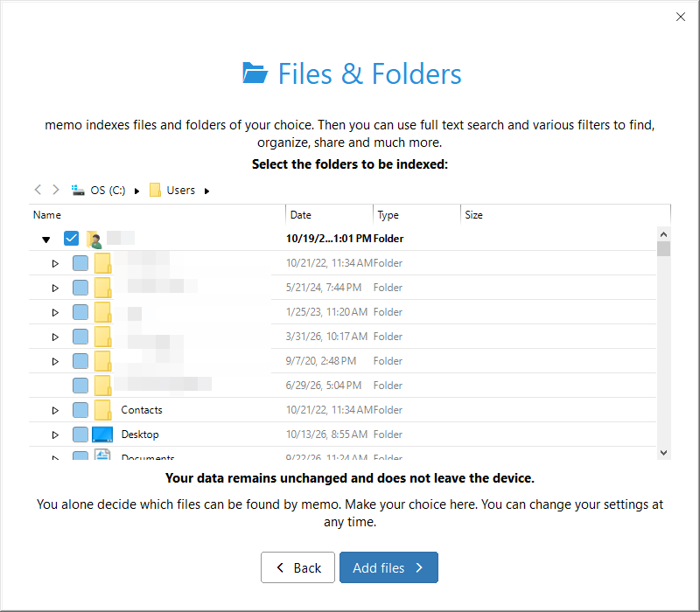Collapse the user profile folder tree
The image size is (700, 612).
coord(46,240)
